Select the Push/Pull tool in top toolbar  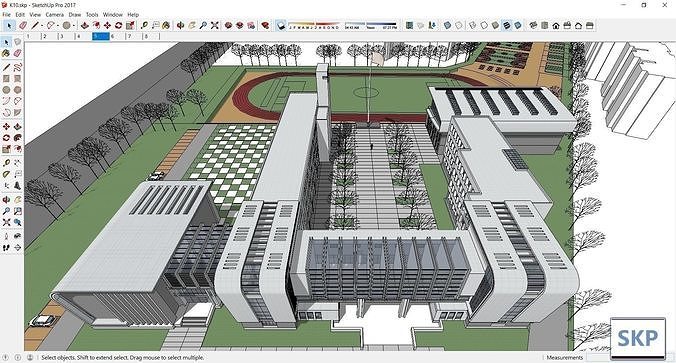point(85,26)
